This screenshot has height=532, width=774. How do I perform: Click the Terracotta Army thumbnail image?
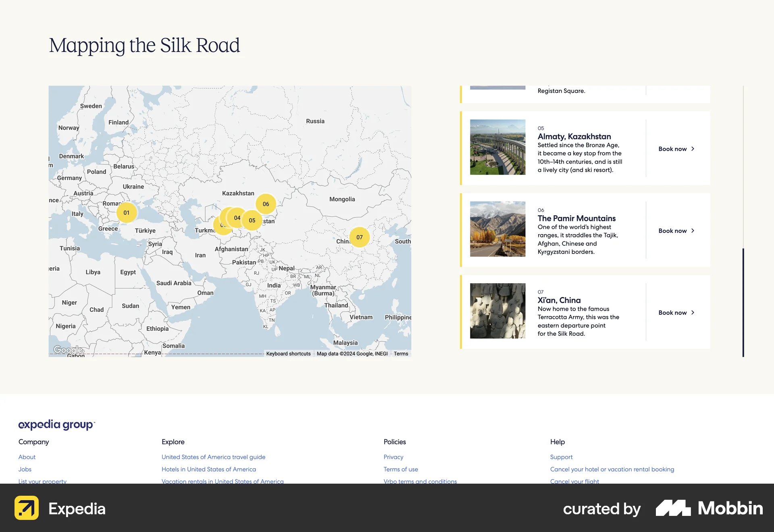pos(498,311)
